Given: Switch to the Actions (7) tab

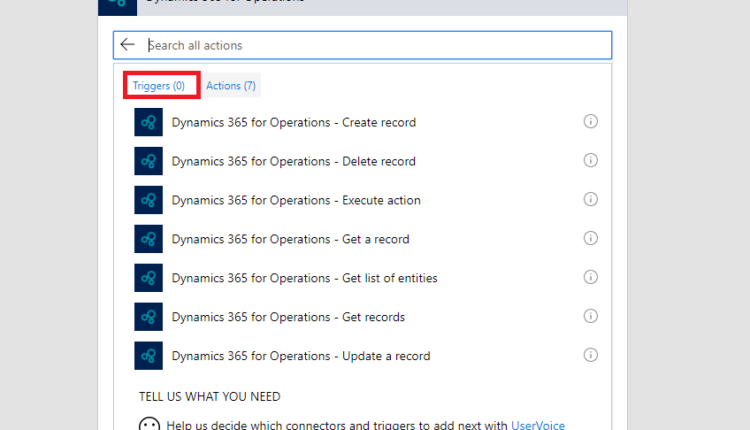Looking at the screenshot, I should coord(231,86).
